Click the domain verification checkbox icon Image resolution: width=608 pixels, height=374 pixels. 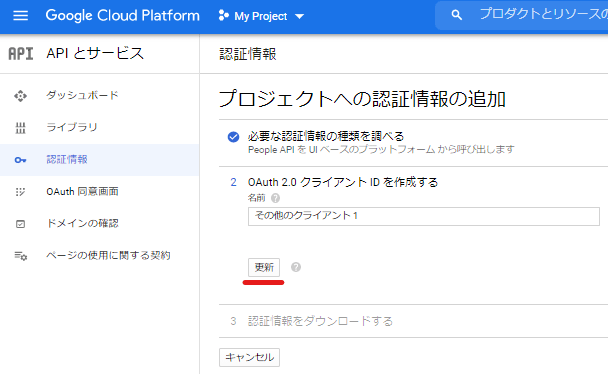[21, 224]
